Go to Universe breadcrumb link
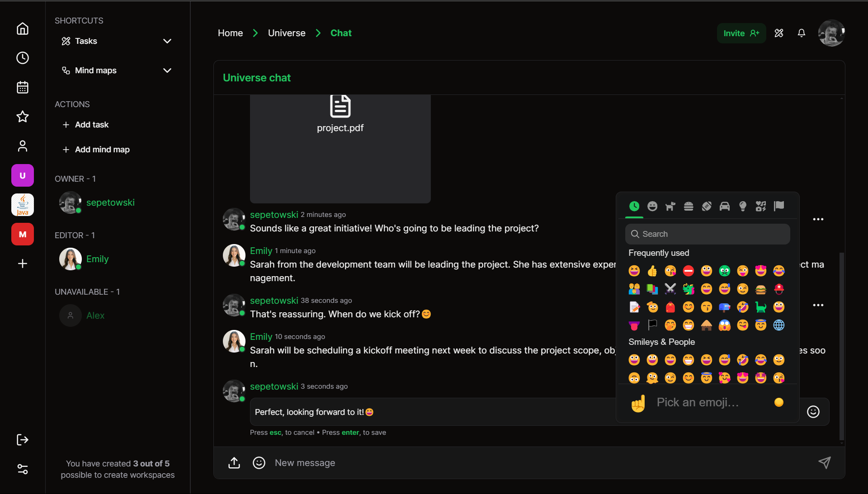The image size is (868, 494). [287, 33]
